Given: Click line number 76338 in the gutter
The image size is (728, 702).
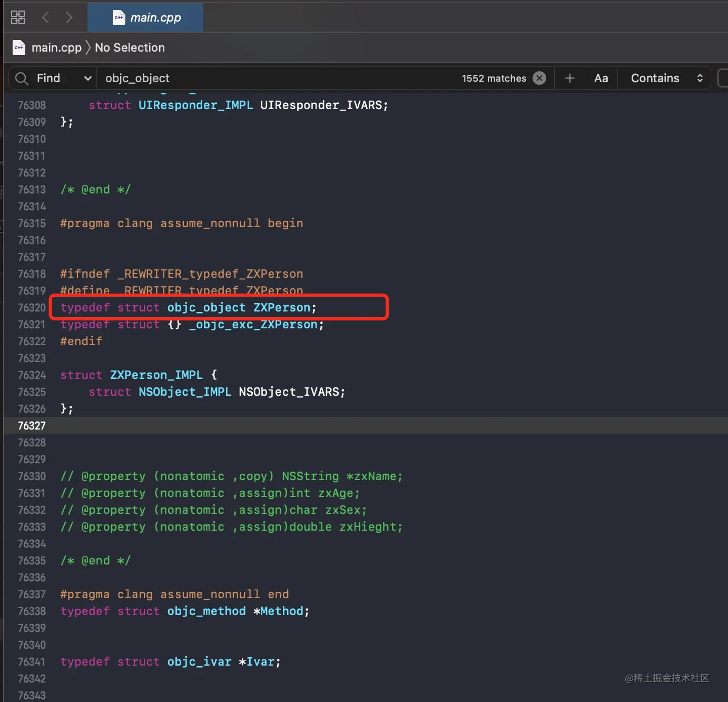Looking at the screenshot, I should coord(32,611).
